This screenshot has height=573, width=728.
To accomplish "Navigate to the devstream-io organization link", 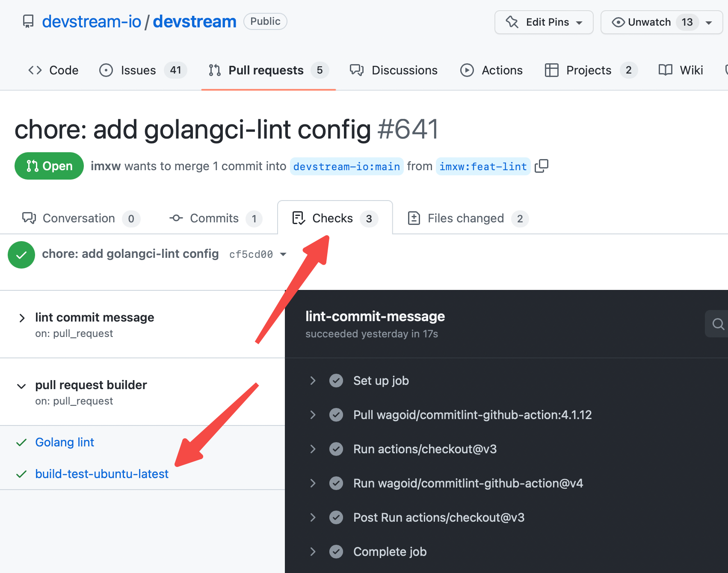I will point(92,21).
